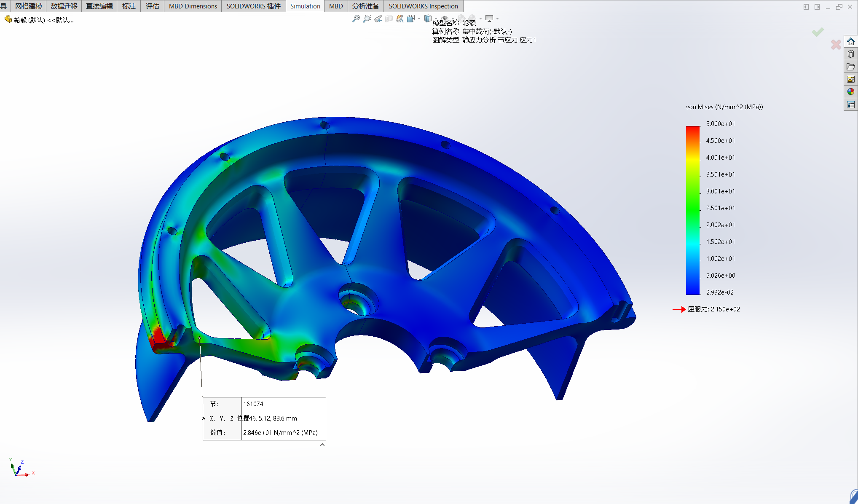
Task: Open SOLIDWORKS Resources home tab in task pane
Action: pos(851,41)
